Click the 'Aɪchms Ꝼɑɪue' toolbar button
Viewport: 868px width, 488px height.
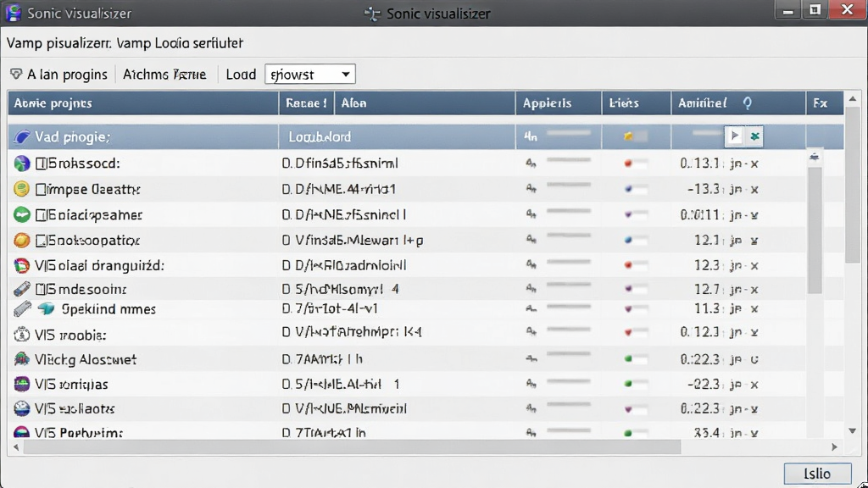tap(164, 75)
